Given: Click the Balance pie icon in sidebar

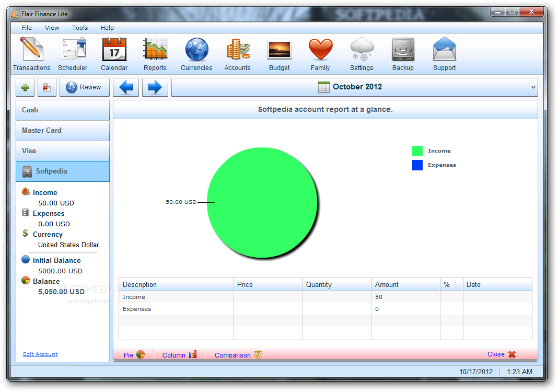Looking at the screenshot, I should [26, 280].
